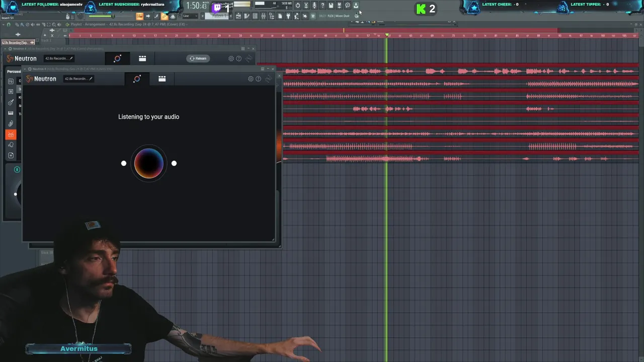This screenshot has height=362, width=644.
Task: Click the Neutron logo in front window
Action: 41,79
